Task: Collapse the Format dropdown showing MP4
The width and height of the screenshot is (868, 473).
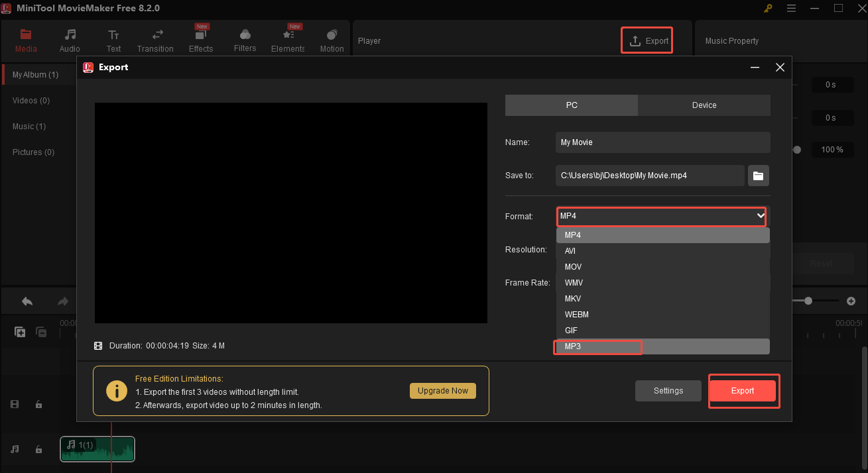Action: [x=662, y=216]
